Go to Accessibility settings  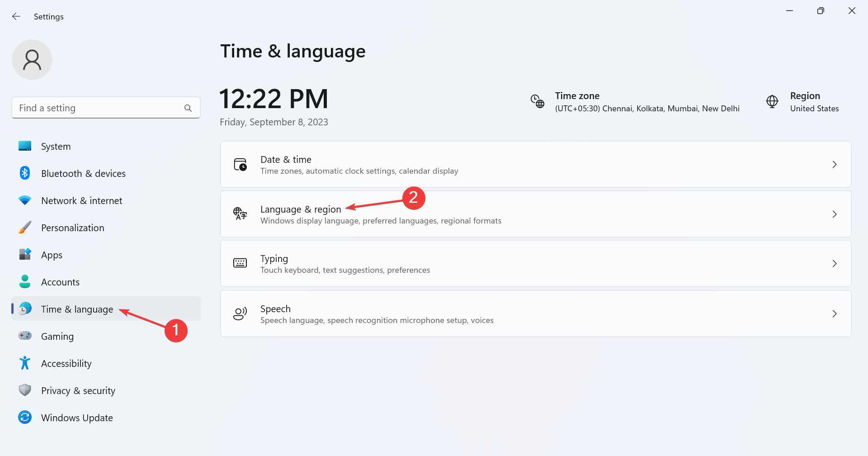pyautogui.click(x=106, y=363)
